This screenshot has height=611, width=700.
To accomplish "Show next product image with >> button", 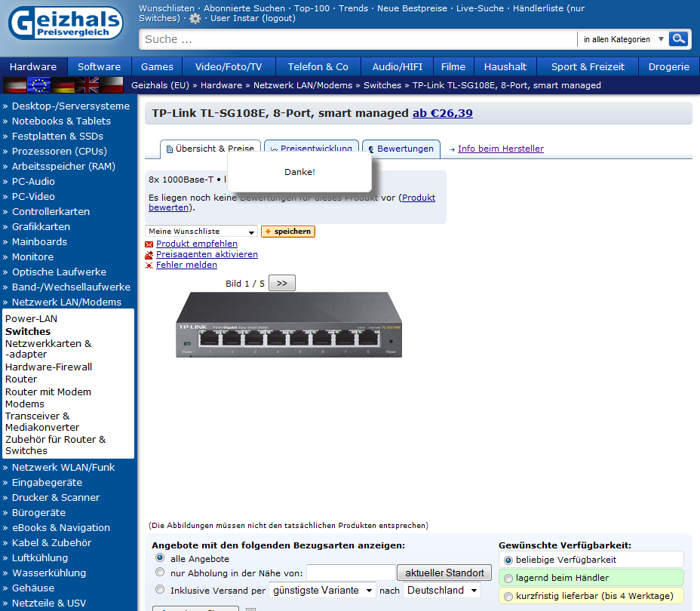I will coord(281,283).
